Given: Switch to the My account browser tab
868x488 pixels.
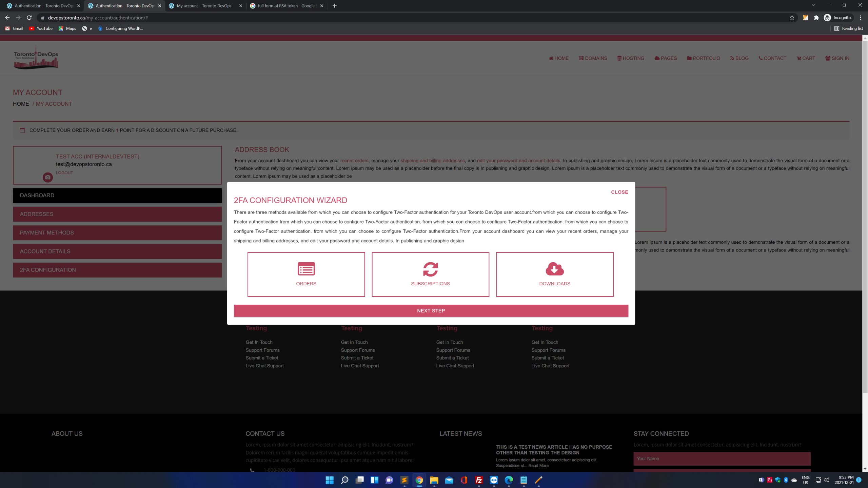Looking at the screenshot, I should (x=204, y=6).
